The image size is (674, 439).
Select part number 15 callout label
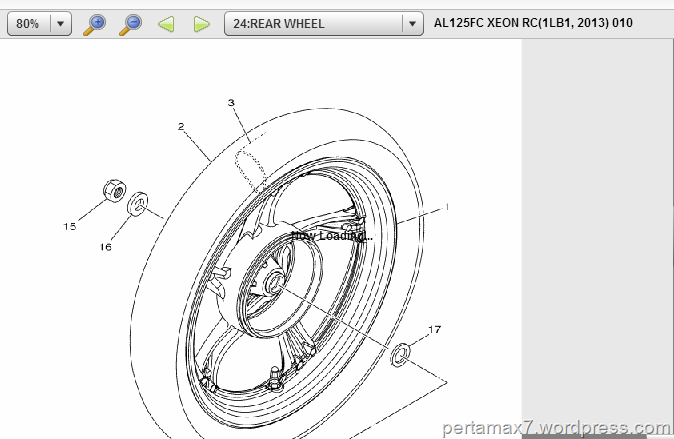click(x=69, y=226)
